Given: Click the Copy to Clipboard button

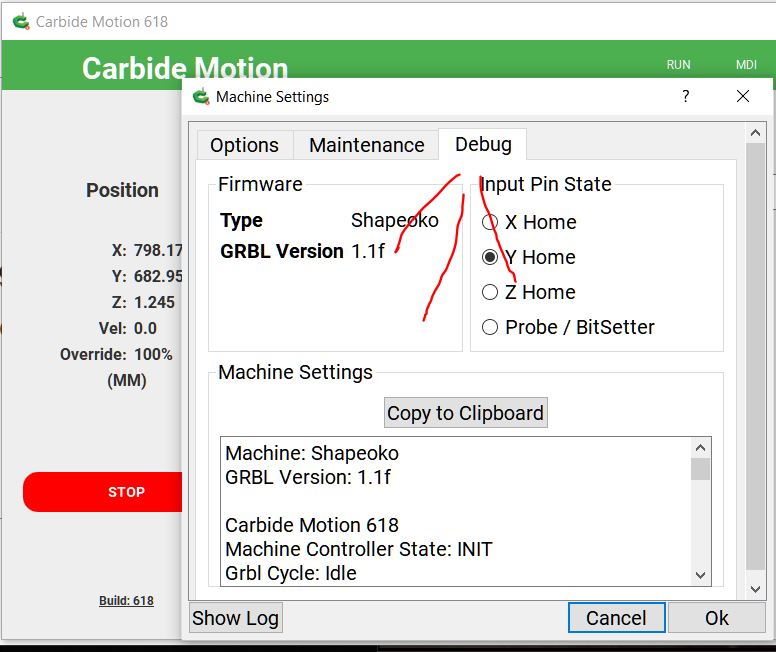Looking at the screenshot, I should pyautogui.click(x=466, y=413).
